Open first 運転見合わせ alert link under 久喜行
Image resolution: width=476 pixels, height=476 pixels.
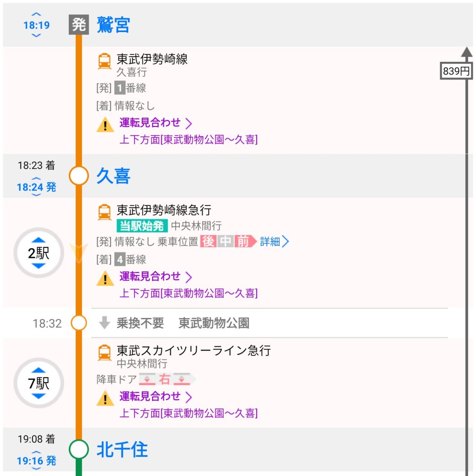pos(150,122)
